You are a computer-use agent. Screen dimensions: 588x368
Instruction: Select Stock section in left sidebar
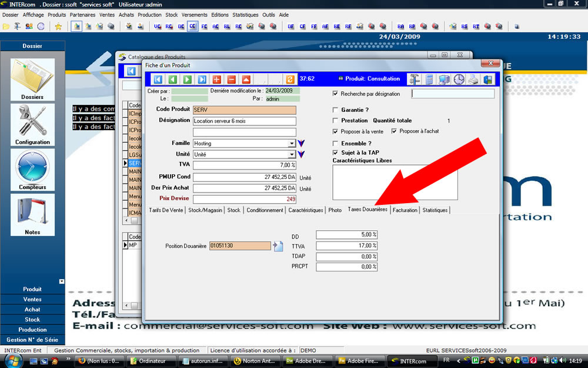32,320
